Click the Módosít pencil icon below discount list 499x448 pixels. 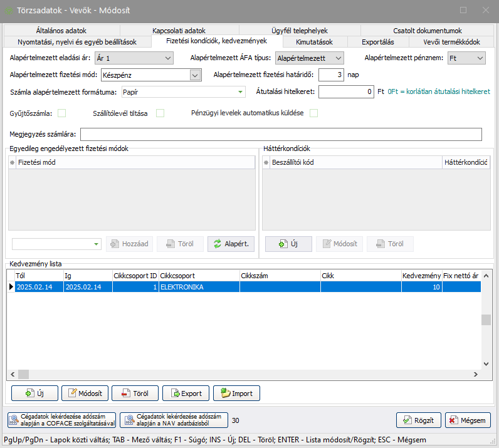pos(72,393)
